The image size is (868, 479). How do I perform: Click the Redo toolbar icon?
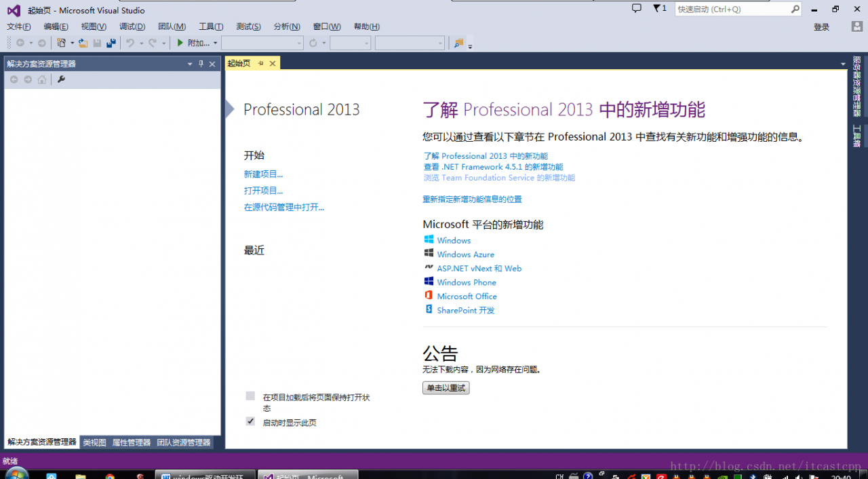153,43
